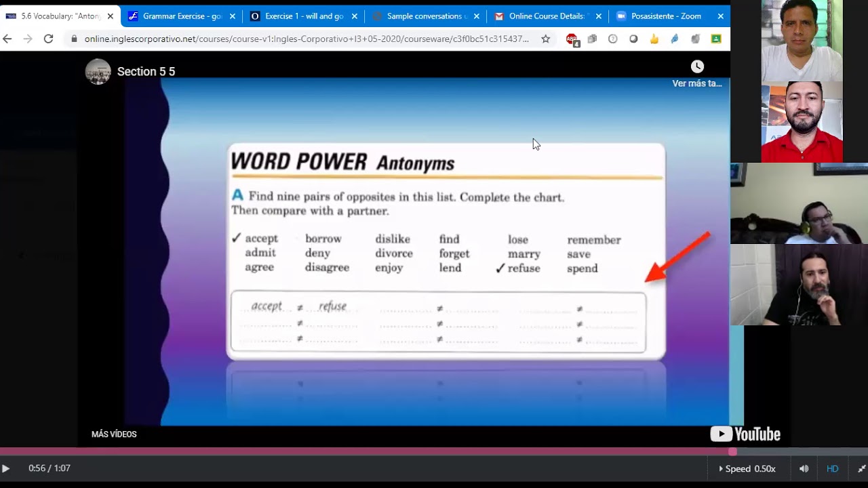Screen dimensions: 868x488
Task: Bookmark this page with the star icon
Action: click(x=545, y=39)
